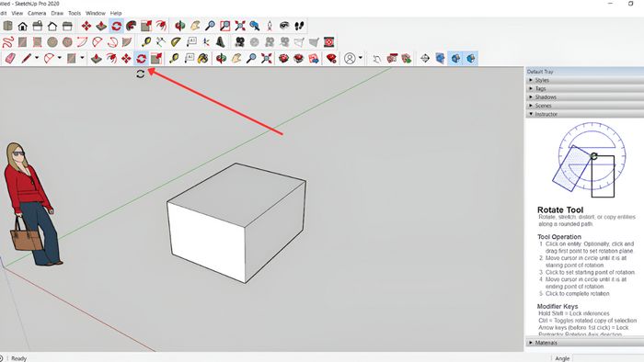644x362 pixels.
Task: Select the Polygon tool
Action: pyautogui.click(x=67, y=42)
